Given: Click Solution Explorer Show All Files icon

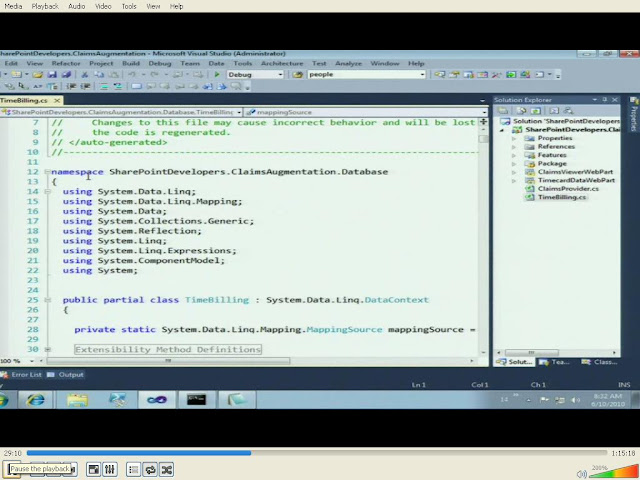Looking at the screenshot, I should [521, 111].
